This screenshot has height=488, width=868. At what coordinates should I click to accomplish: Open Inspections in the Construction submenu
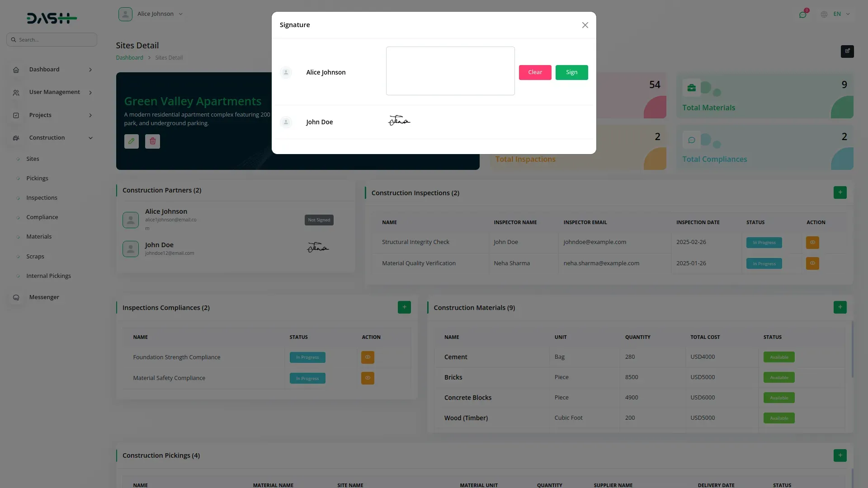tap(42, 198)
